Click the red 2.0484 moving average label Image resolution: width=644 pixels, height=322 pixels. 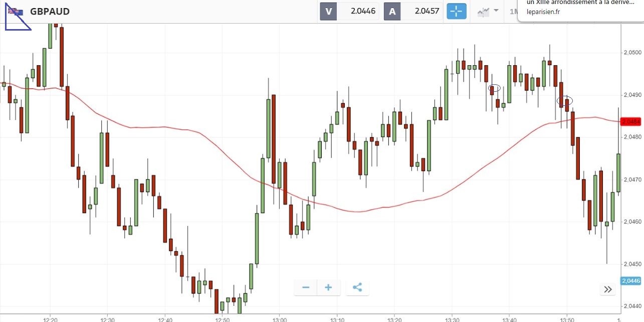pos(630,122)
